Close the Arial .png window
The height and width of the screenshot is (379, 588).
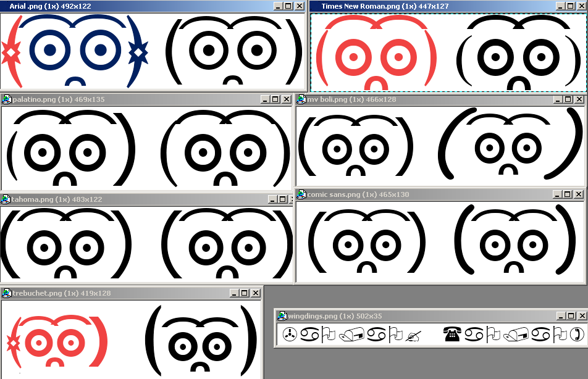coord(299,6)
